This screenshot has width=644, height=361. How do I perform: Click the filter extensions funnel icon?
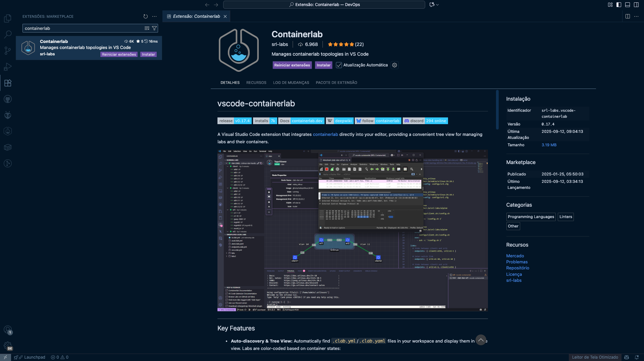154,29
